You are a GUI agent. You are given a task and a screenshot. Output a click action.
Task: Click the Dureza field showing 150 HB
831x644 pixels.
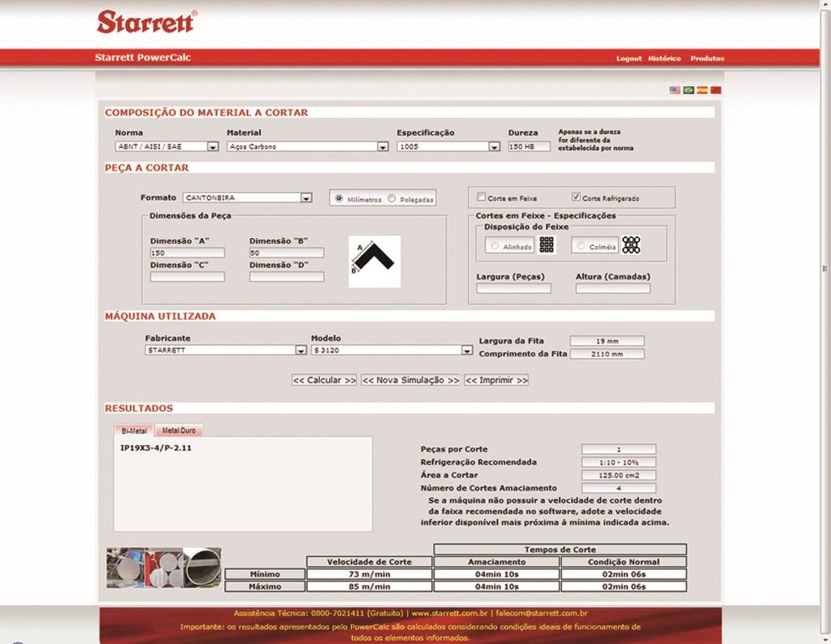[x=529, y=146]
